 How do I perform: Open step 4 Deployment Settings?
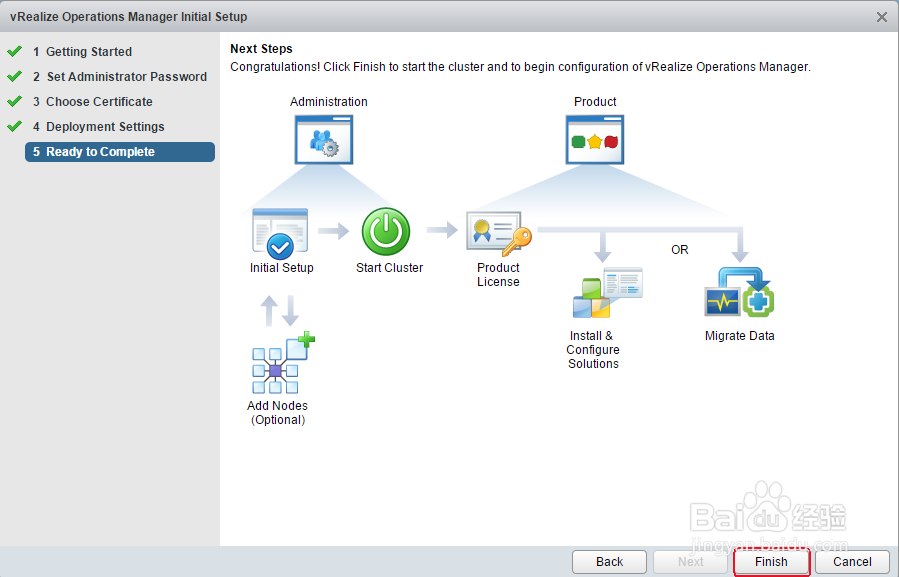pos(98,127)
